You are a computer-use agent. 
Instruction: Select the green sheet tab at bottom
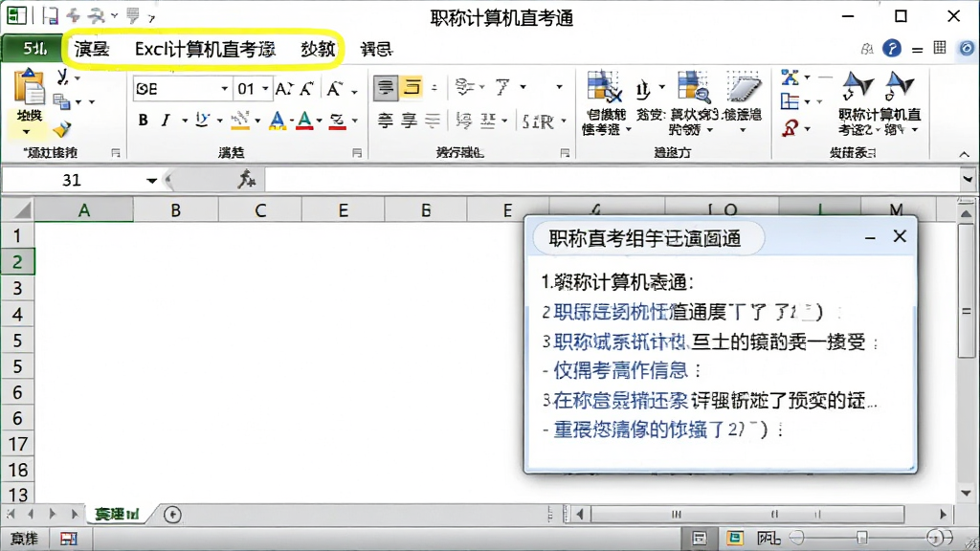point(117,514)
